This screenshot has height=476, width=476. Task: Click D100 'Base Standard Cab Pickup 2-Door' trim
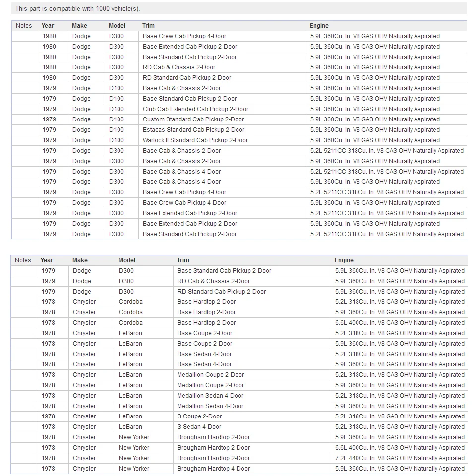point(189,99)
